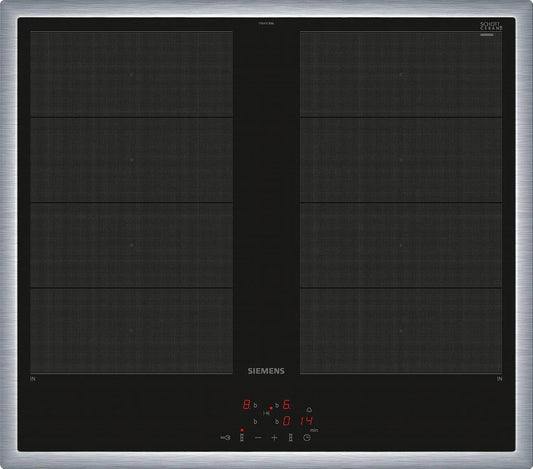The height and width of the screenshot is (469, 533).
Task: Touch the second-from-rear segment of the right flex zone
Action: pyautogui.click(x=401, y=160)
